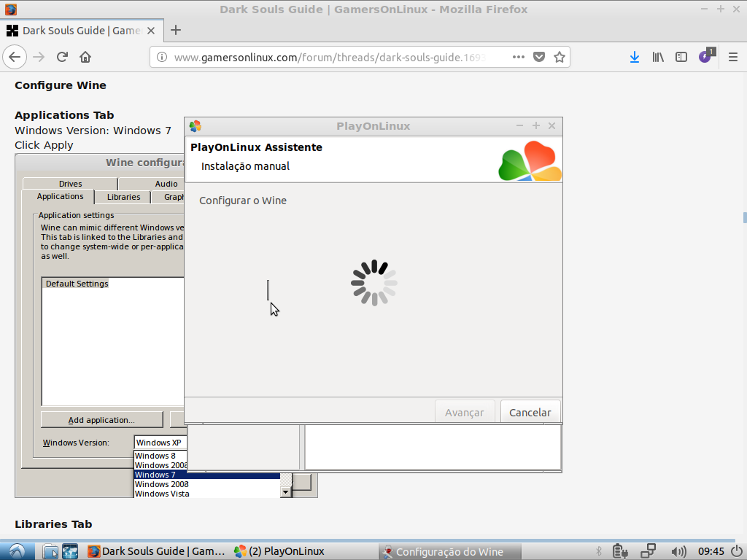This screenshot has height=560, width=747.
Task: Click Add application button in Wine screenshot
Action: click(x=102, y=420)
